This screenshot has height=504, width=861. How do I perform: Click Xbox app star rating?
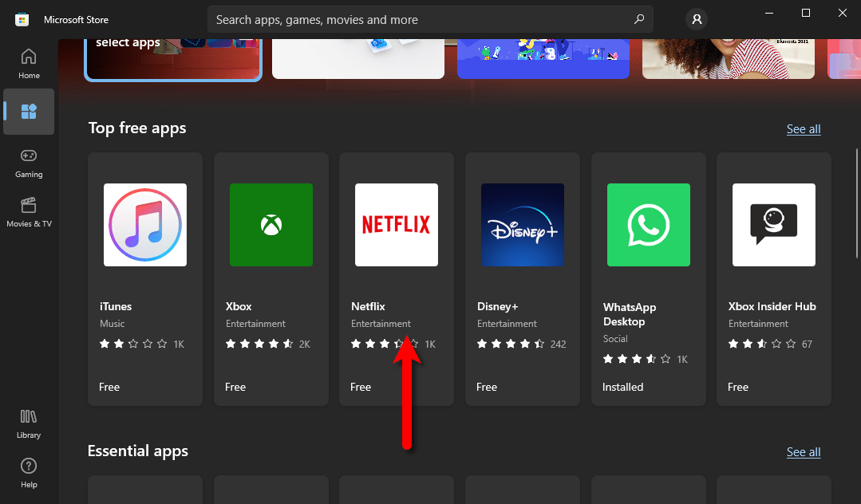pyautogui.click(x=259, y=344)
